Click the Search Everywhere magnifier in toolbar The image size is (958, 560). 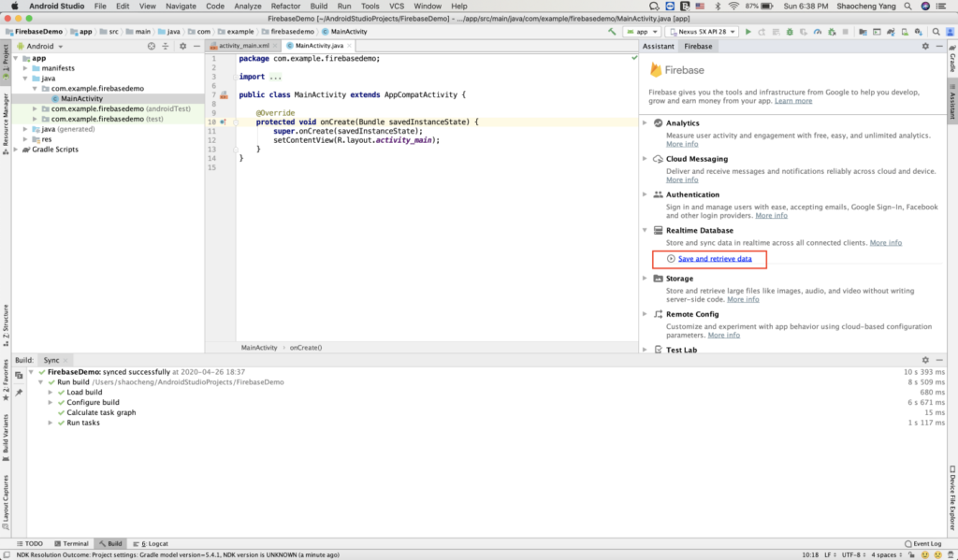tap(936, 32)
